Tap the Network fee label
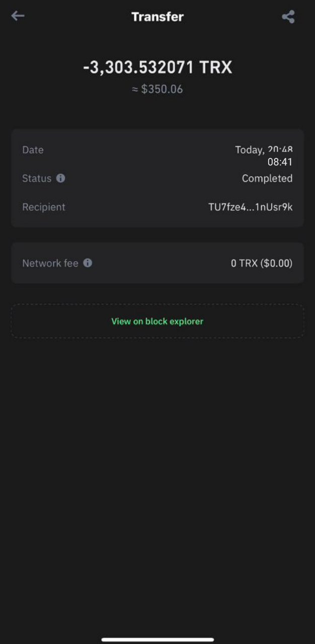315x644 pixels. click(x=50, y=263)
